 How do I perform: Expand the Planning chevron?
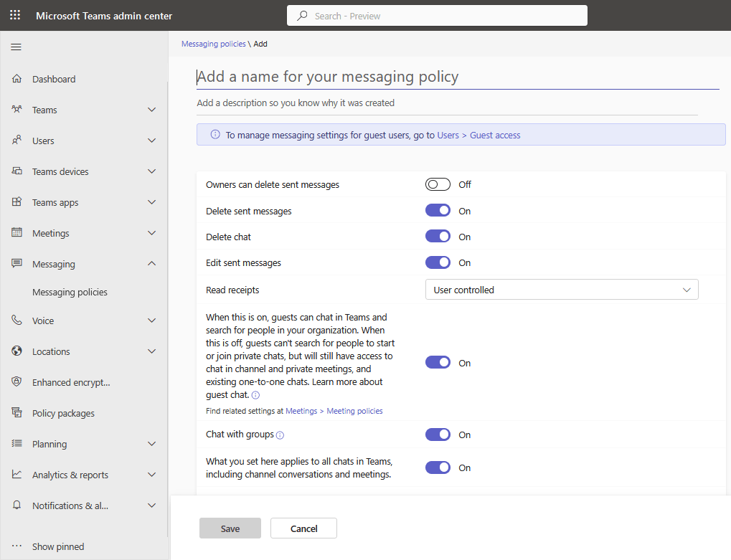point(151,444)
